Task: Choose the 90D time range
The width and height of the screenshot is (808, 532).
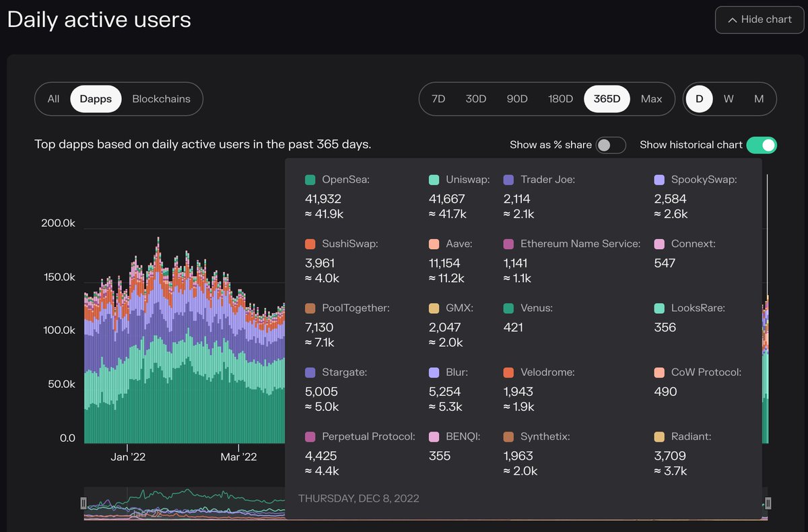Action: point(517,99)
